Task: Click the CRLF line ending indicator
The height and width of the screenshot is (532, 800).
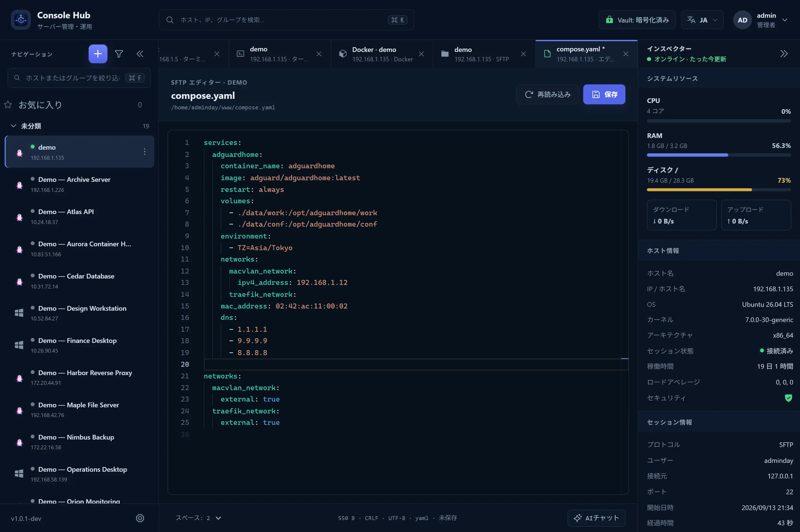Action: 371,518
